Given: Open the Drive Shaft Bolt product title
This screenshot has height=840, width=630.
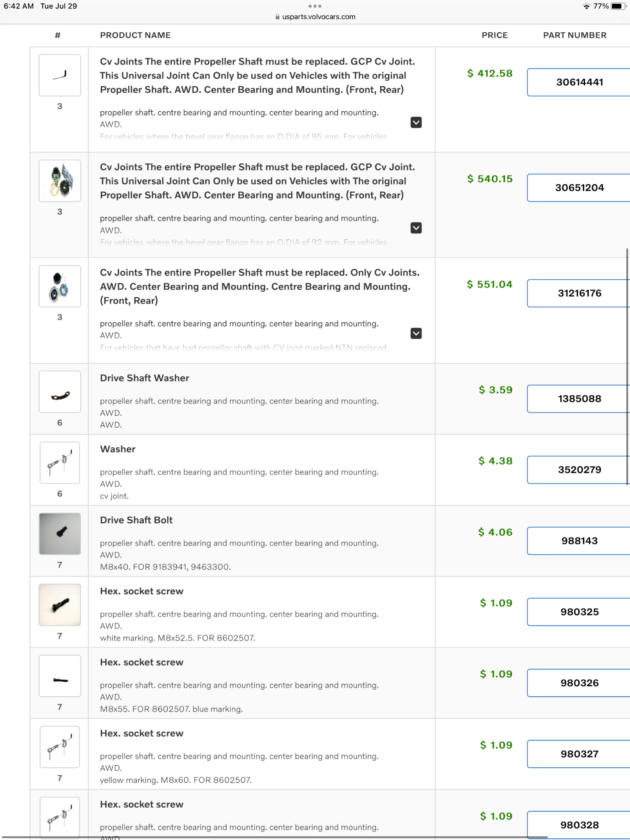Looking at the screenshot, I should [x=136, y=520].
